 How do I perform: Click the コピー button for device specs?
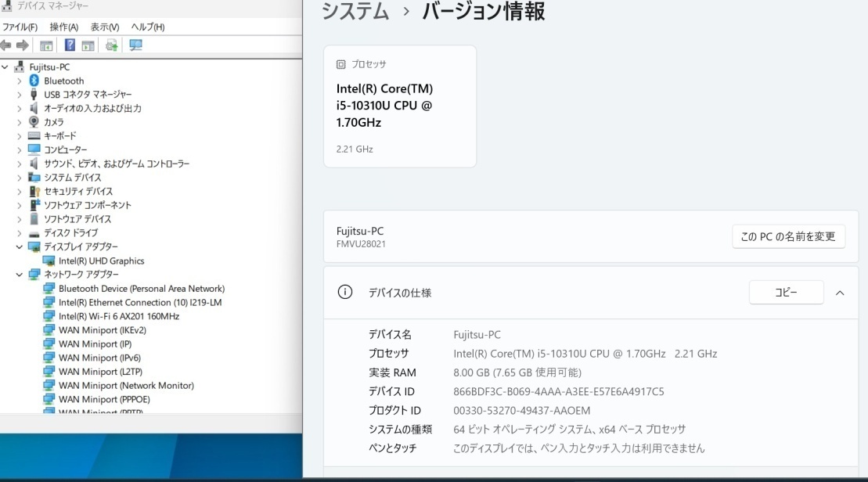(786, 293)
